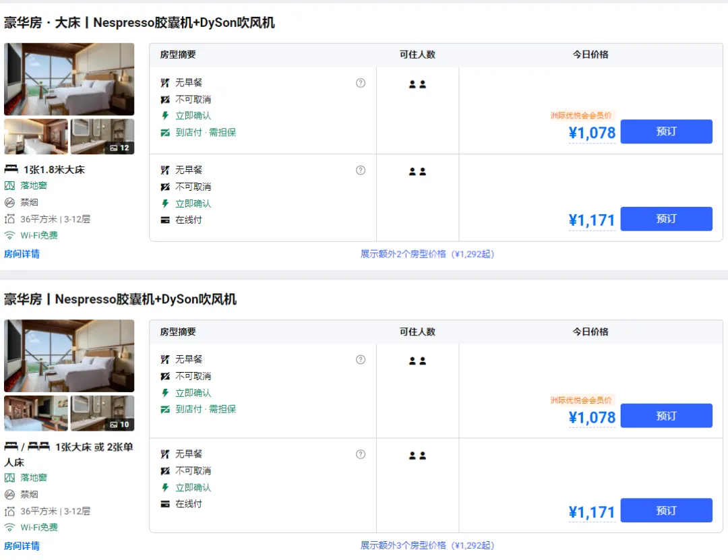Click the lightning icon beside 立即确认
Image resolution: width=728 pixels, height=560 pixels.
coord(163,115)
